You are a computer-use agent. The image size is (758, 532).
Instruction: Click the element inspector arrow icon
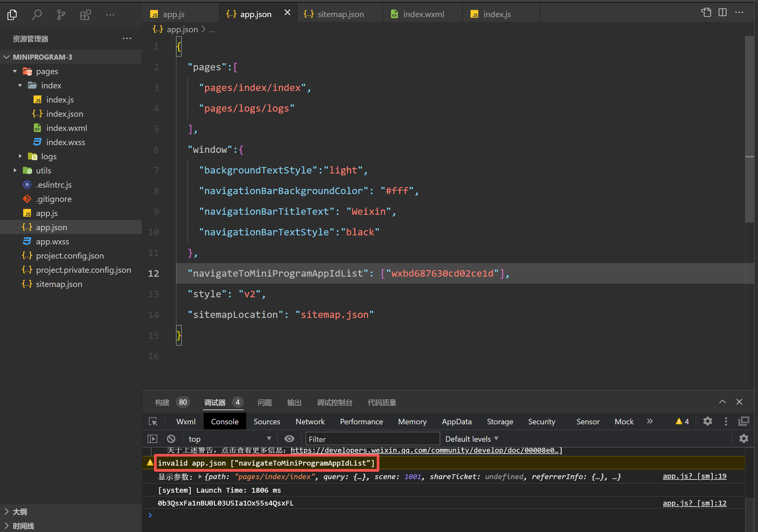[153, 421]
